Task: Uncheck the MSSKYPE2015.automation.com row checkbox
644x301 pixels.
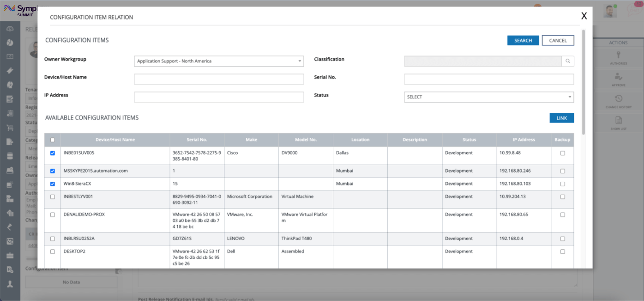Action: coord(52,171)
